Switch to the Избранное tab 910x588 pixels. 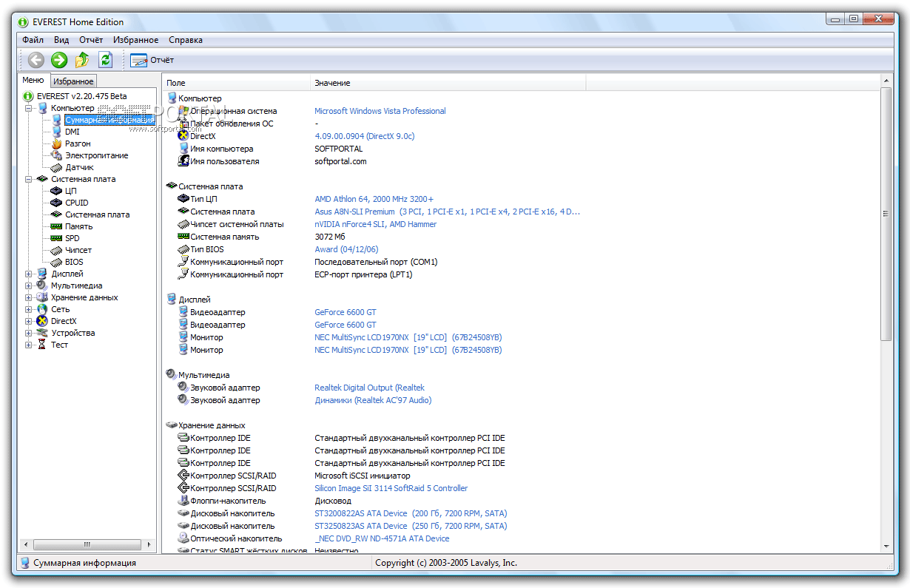(x=73, y=81)
